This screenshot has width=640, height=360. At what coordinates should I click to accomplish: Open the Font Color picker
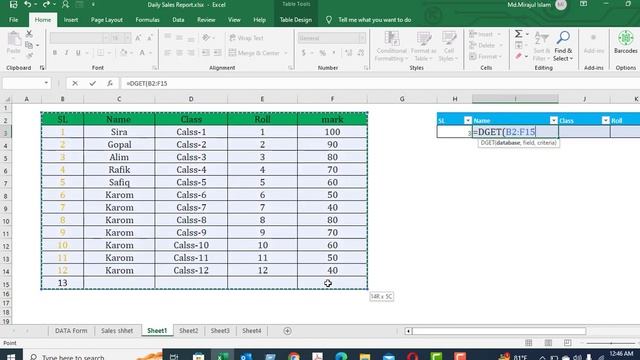[x=142, y=53]
